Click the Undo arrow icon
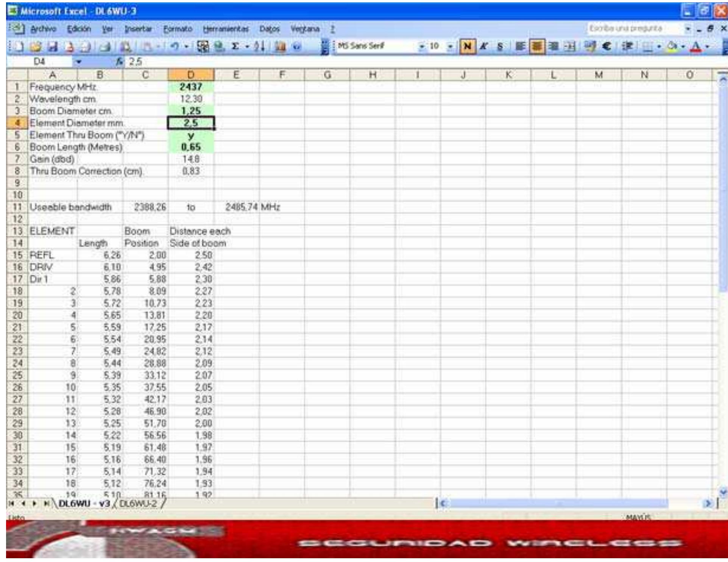The height and width of the screenshot is (562, 728). pos(175,47)
